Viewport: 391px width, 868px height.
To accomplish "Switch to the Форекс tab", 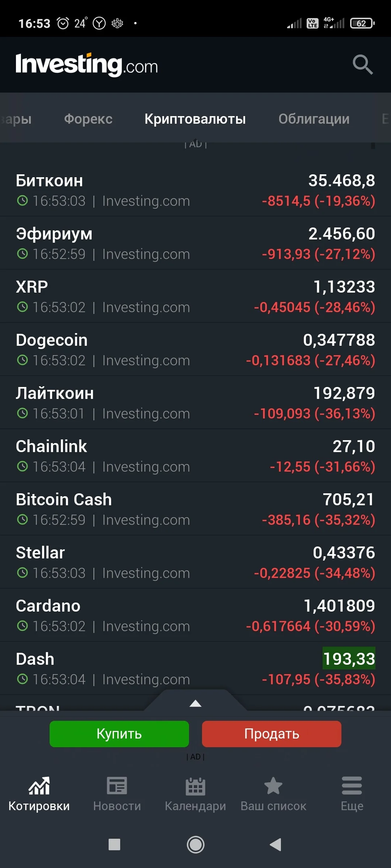I will 88,119.
